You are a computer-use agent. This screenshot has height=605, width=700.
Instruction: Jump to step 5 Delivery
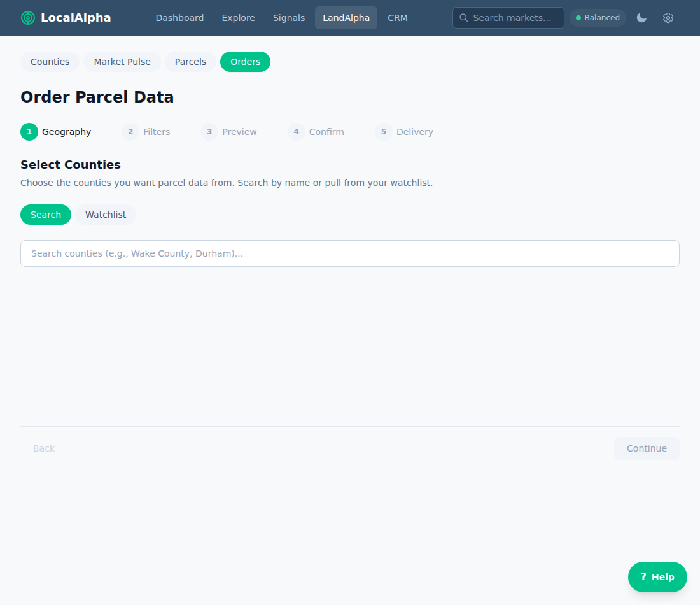[x=404, y=132]
